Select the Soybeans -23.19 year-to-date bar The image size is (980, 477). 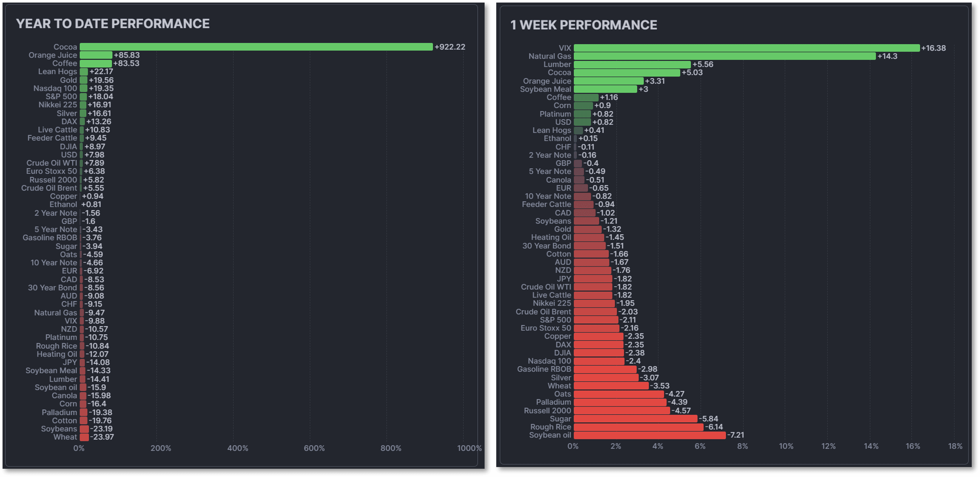(84, 429)
